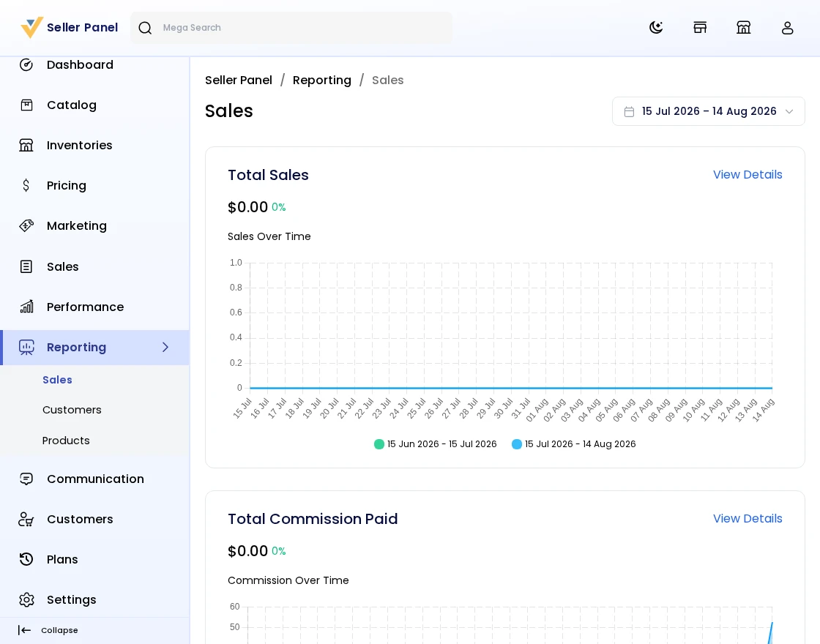Click the Sales breadcrumb text

[x=387, y=80]
